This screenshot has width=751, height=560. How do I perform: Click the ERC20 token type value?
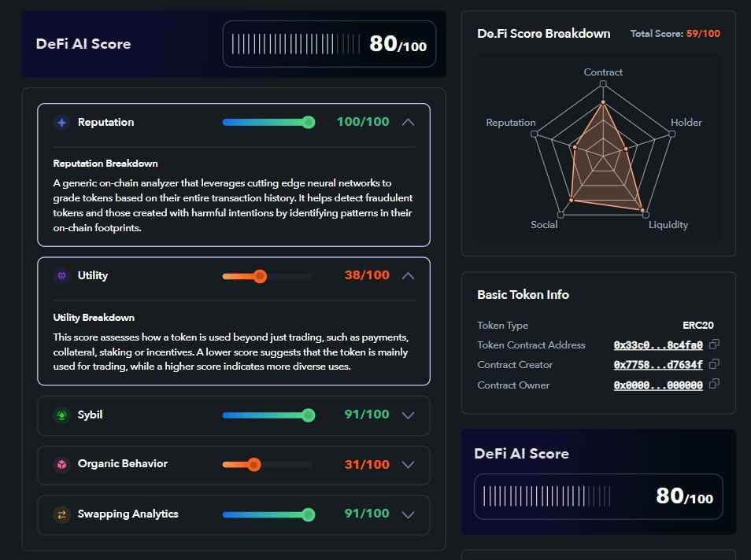coord(697,326)
